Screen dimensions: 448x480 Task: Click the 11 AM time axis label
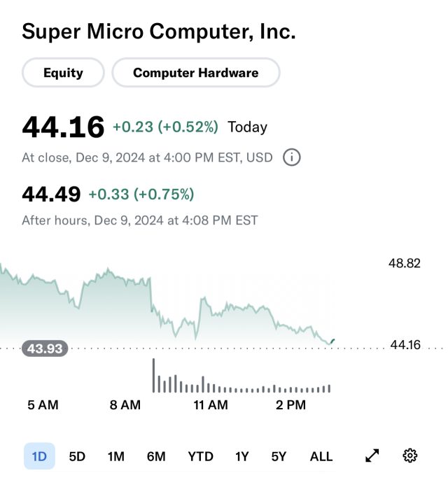tap(211, 405)
